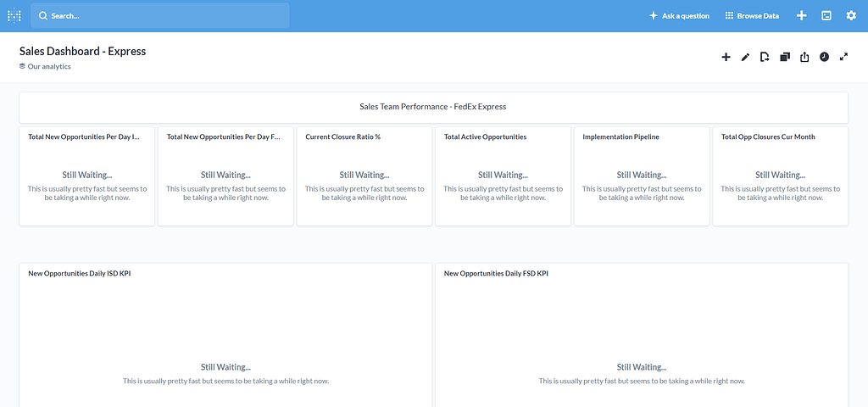Add a question to dashboard with plus icon
The height and width of the screenshot is (407, 868).
(x=726, y=57)
